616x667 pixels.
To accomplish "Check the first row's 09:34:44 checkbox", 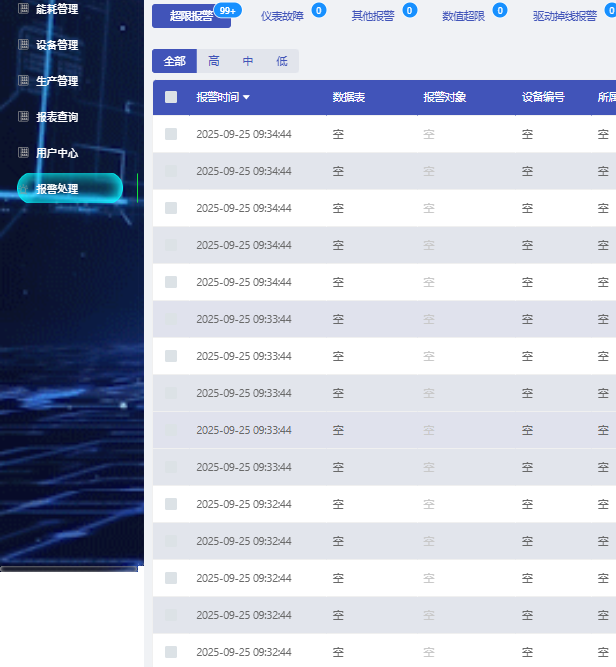I will (171, 134).
